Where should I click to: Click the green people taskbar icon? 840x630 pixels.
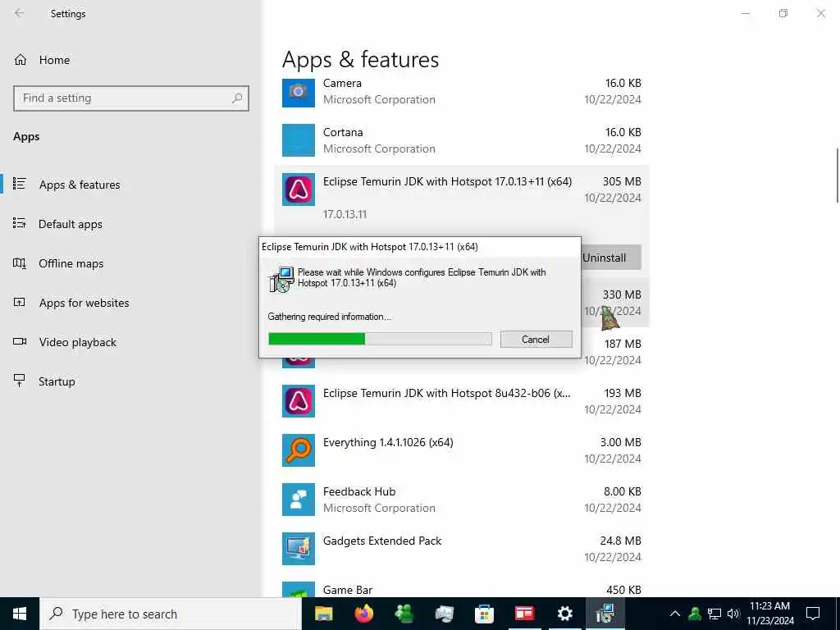404,614
